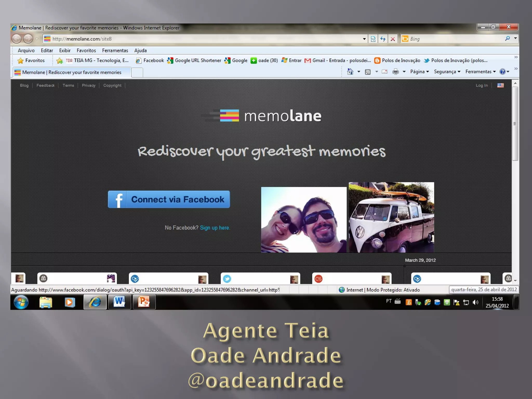Click the Twitter bird icon on timeline card
The height and width of the screenshot is (399, 532).
click(x=227, y=279)
